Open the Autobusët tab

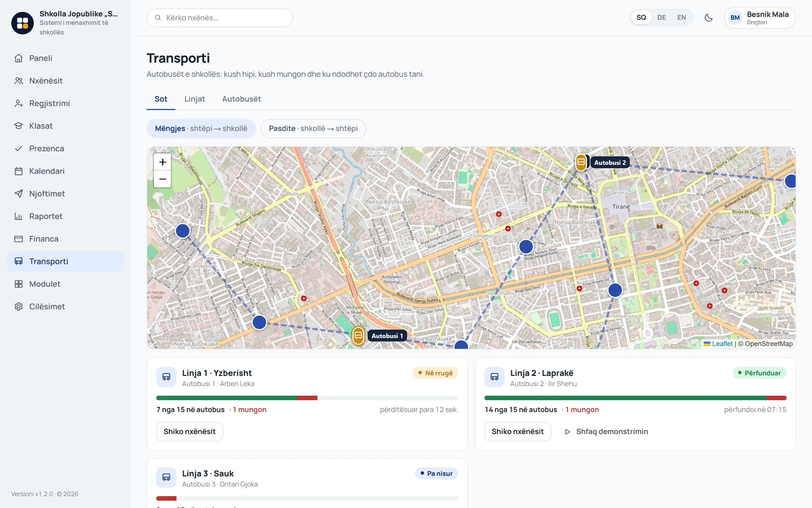[x=241, y=99]
